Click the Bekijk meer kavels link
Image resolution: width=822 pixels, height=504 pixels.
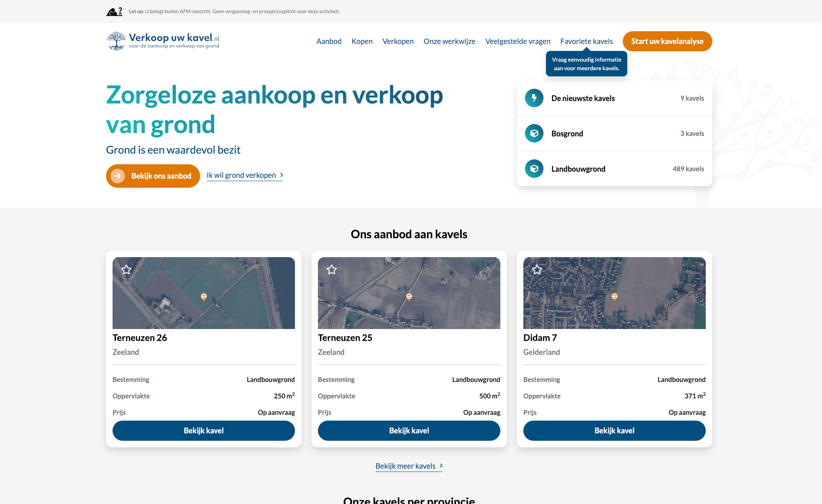tap(409, 466)
